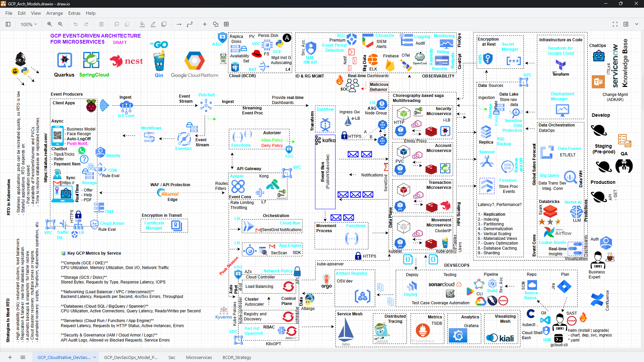Switch to the BCDR_Strategy page tab
The image size is (644, 362).
click(237, 357)
